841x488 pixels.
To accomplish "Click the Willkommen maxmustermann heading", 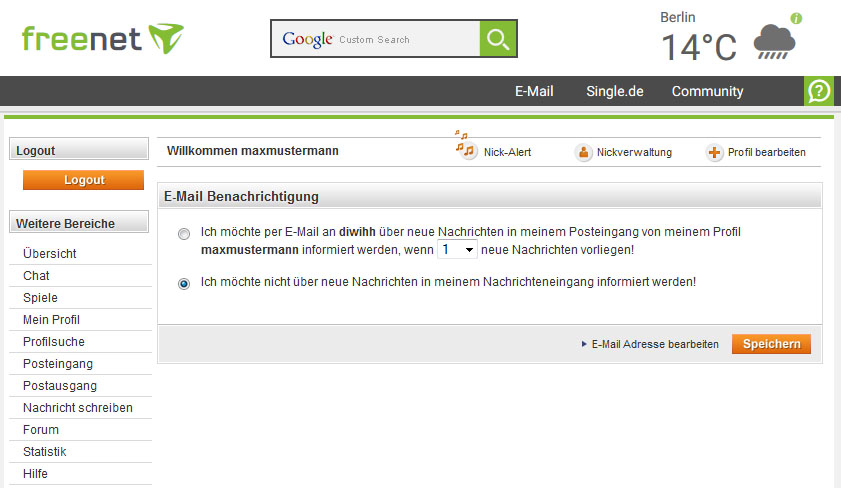I will click(253, 151).
